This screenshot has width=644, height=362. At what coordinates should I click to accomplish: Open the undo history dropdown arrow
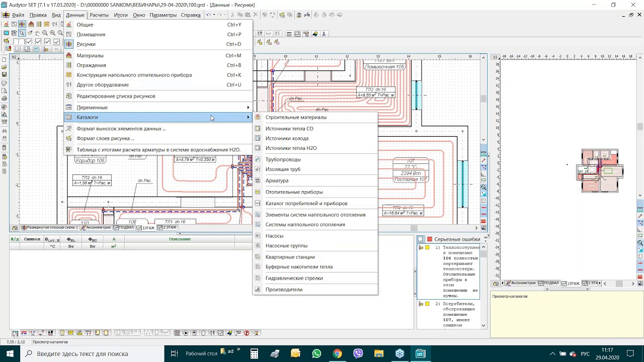[x=214, y=15]
